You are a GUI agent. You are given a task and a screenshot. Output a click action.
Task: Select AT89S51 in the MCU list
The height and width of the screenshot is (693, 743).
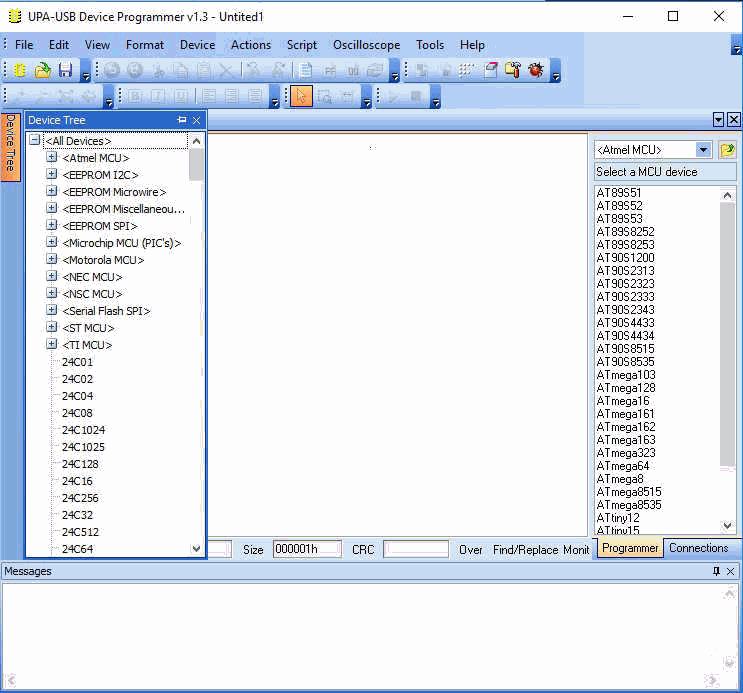(618, 193)
